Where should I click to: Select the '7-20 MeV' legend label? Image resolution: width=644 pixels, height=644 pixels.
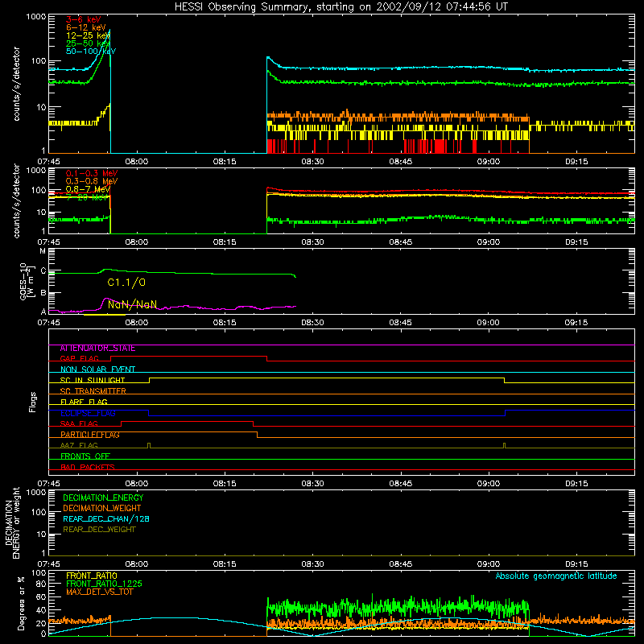tap(87, 197)
